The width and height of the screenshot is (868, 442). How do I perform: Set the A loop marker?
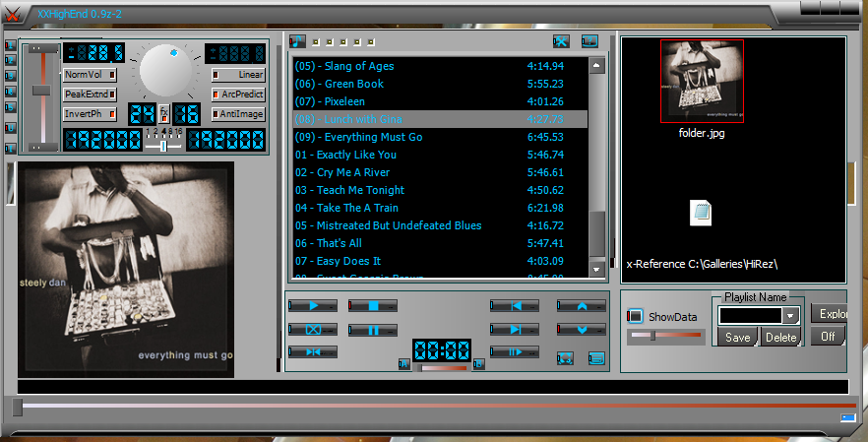(x=404, y=364)
